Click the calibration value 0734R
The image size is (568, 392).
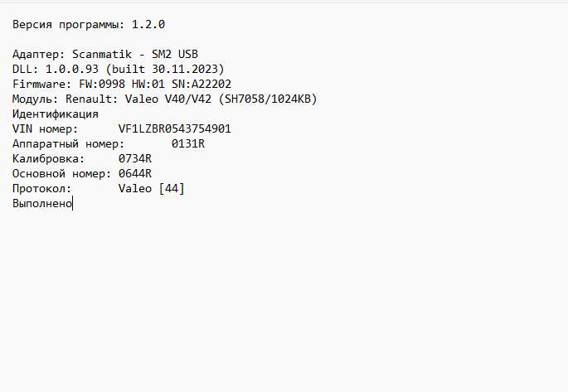pyautogui.click(x=135, y=159)
